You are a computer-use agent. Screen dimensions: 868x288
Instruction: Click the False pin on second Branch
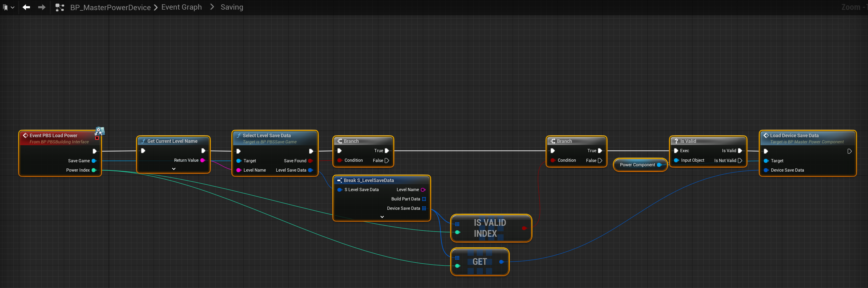(x=600, y=161)
